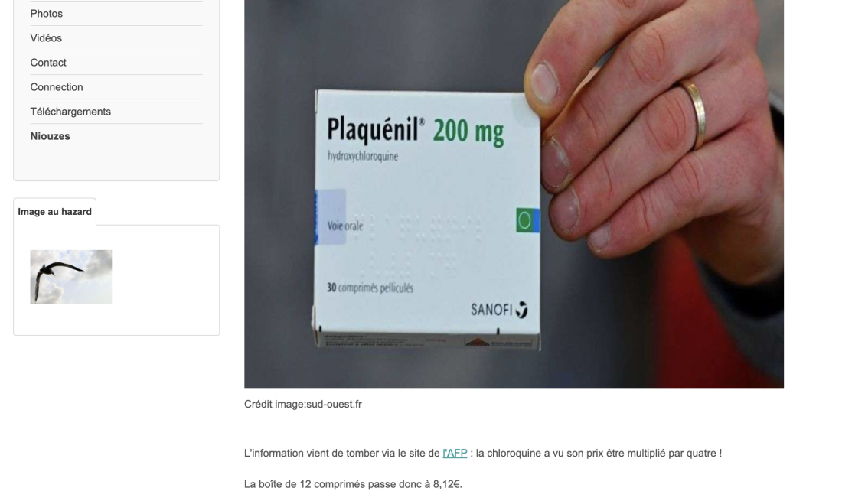Click the 30 comprimés pelliculés text
The width and height of the screenshot is (842, 504).
tap(370, 288)
